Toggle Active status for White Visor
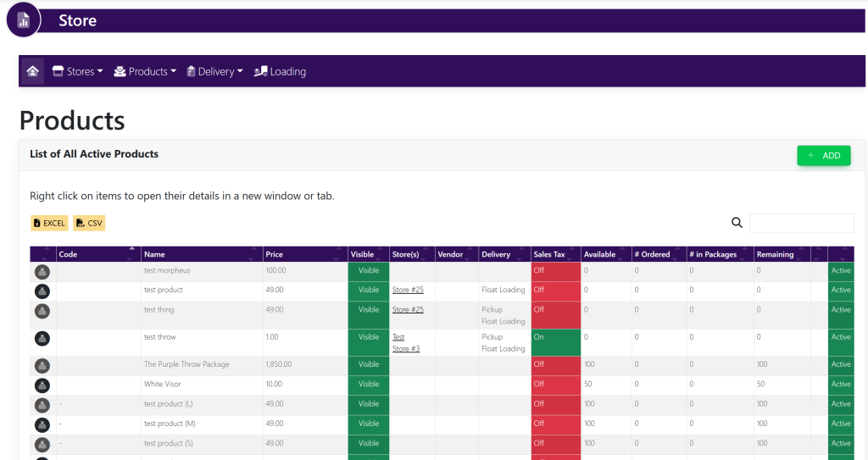The image size is (868, 460). [840, 385]
